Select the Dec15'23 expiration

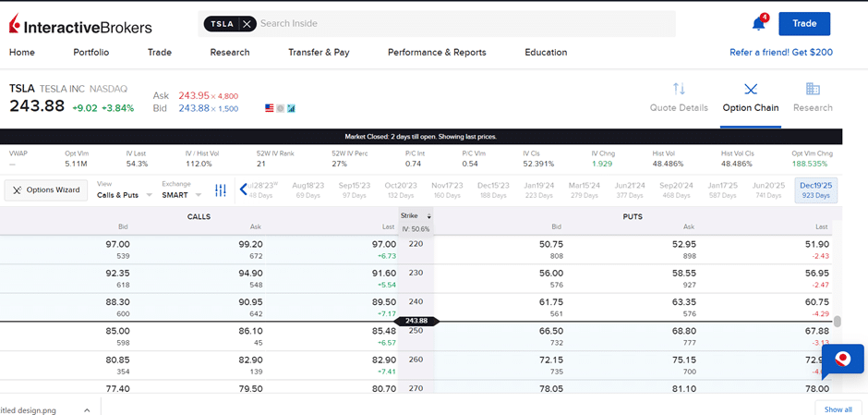(x=493, y=190)
